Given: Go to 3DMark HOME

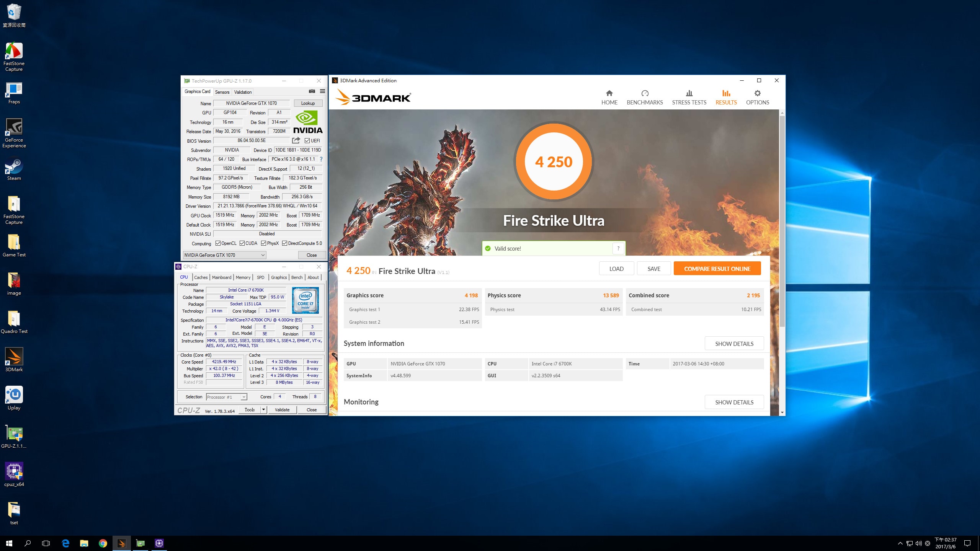Looking at the screenshot, I should pyautogui.click(x=609, y=98).
